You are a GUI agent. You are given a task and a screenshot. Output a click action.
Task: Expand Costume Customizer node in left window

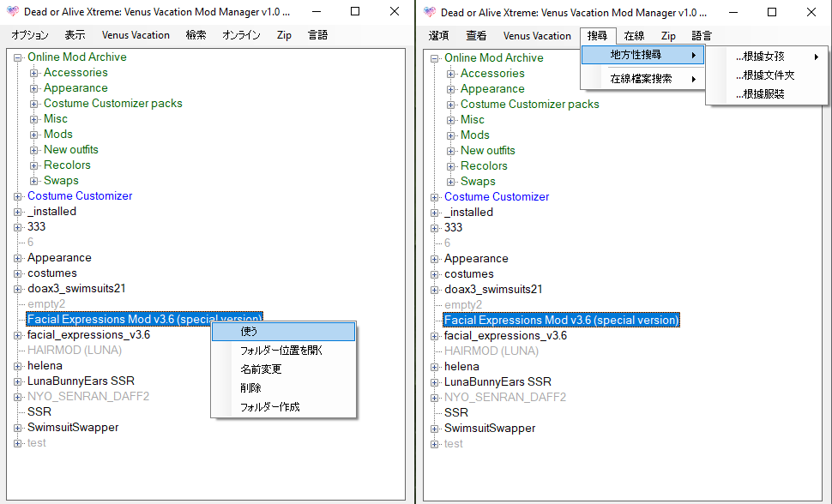click(17, 197)
